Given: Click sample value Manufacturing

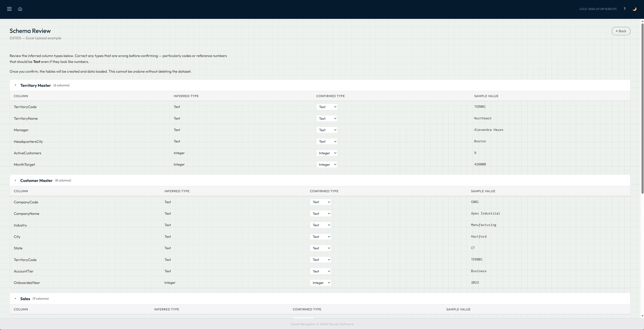Looking at the screenshot, I should (483, 225).
